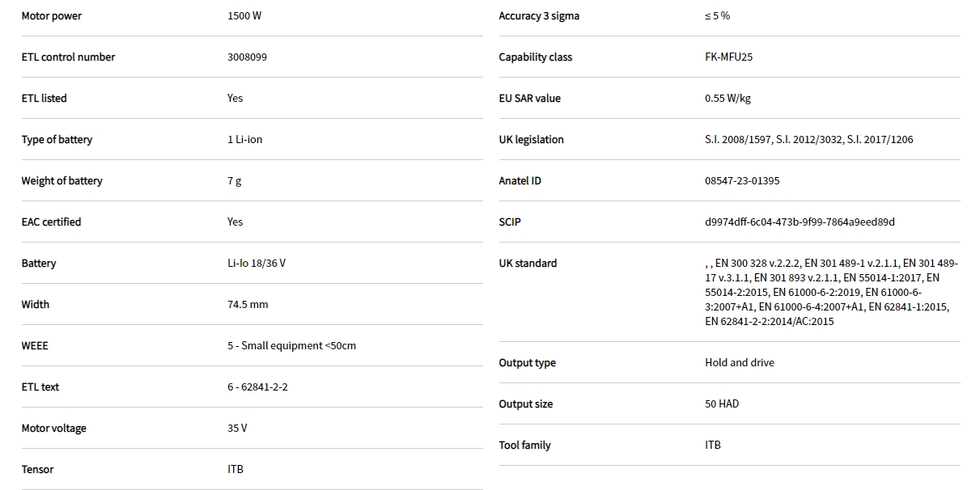Select the ETL control number value 3008099
This screenshot has width=980, height=490.
[x=247, y=57]
